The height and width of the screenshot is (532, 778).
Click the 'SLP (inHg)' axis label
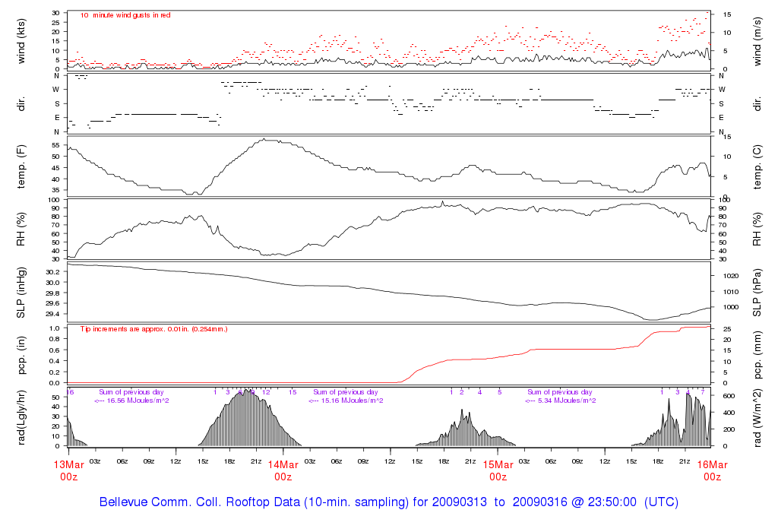[x=21, y=293]
